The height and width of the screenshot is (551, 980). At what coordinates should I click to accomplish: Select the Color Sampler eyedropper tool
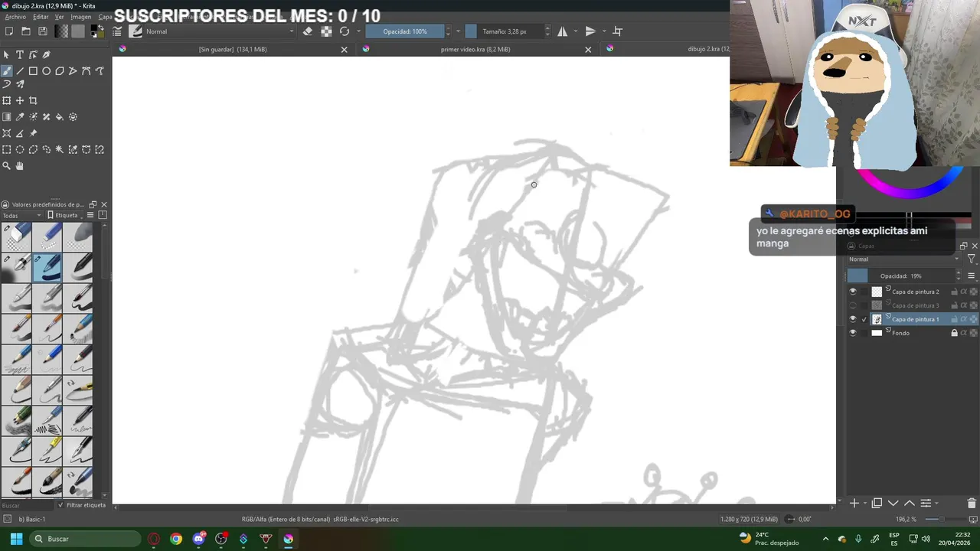(x=20, y=117)
